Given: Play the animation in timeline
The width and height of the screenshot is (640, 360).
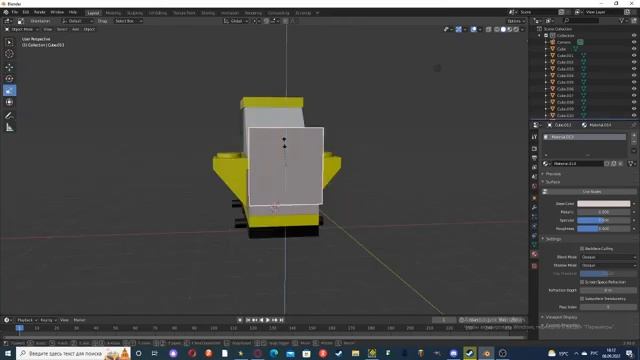Looking at the screenshot, I should click(268, 320).
